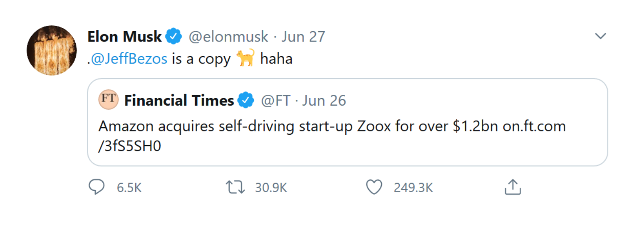
Task: Open the share tweet icon
Action: (x=513, y=188)
